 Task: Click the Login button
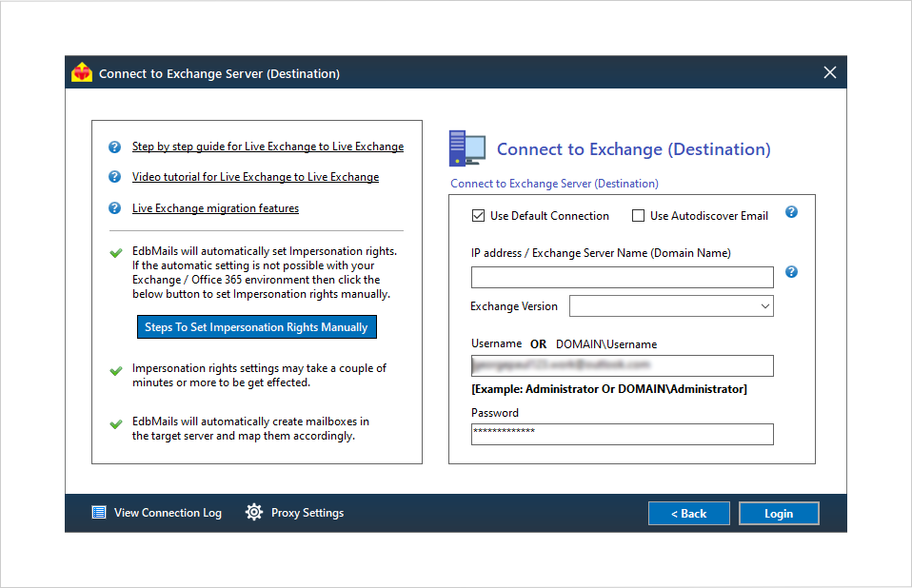(779, 514)
